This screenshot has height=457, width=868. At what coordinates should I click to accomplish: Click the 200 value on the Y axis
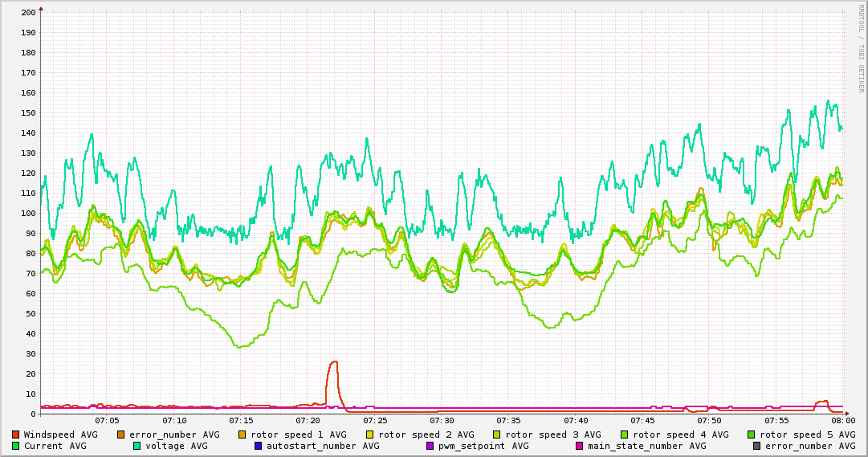point(27,12)
